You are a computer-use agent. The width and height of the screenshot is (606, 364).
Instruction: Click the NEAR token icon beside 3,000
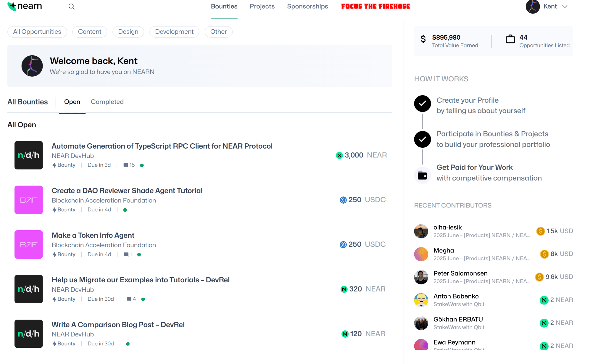click(x=339, y=155)
